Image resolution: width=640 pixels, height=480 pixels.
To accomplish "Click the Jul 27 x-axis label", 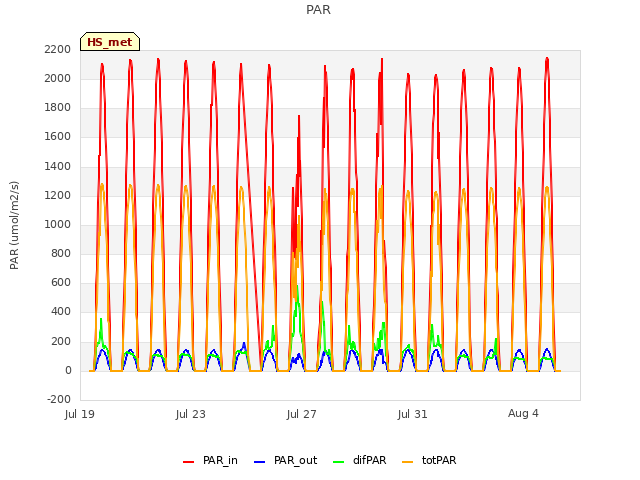I will (302, 414).
